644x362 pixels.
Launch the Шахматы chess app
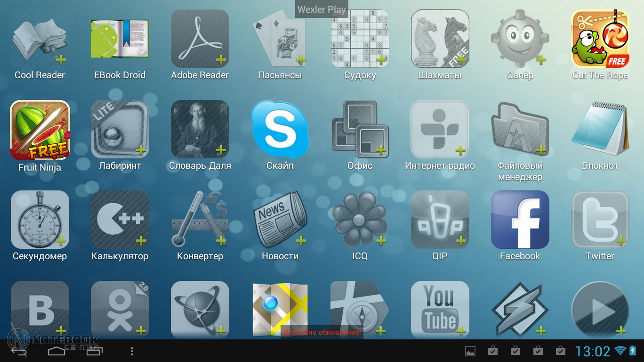440,40
